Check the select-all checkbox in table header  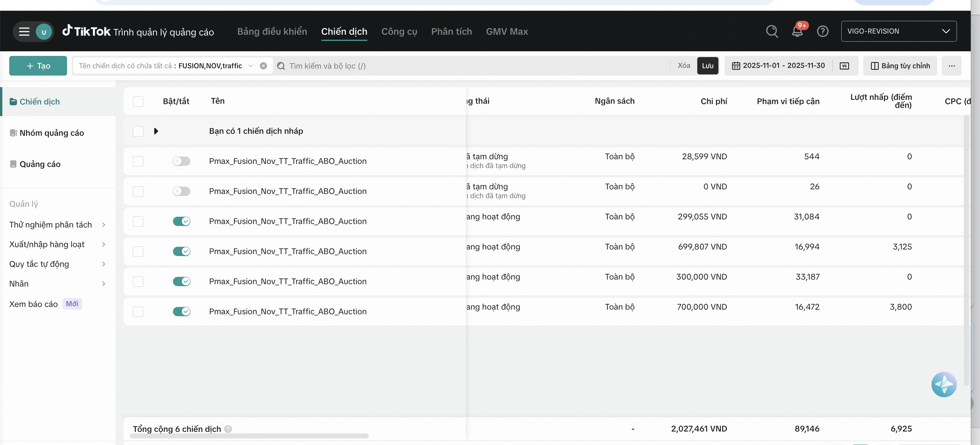(x=138, y=101)
